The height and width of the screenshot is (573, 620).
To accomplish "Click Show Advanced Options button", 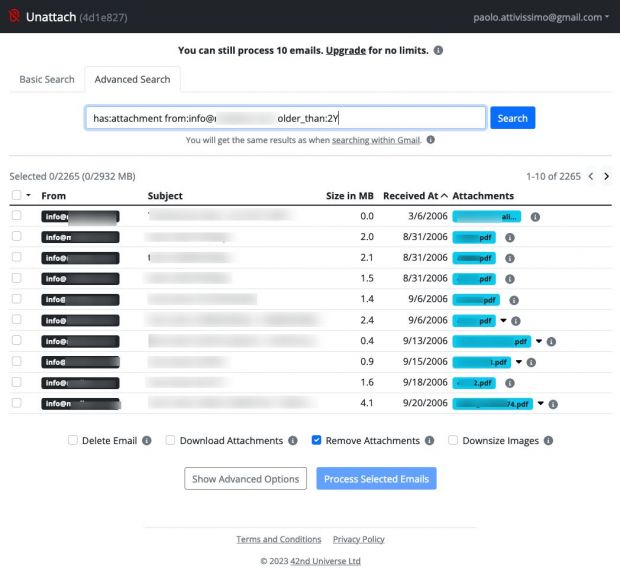I will pyautogui.click(x=246, y=478).
